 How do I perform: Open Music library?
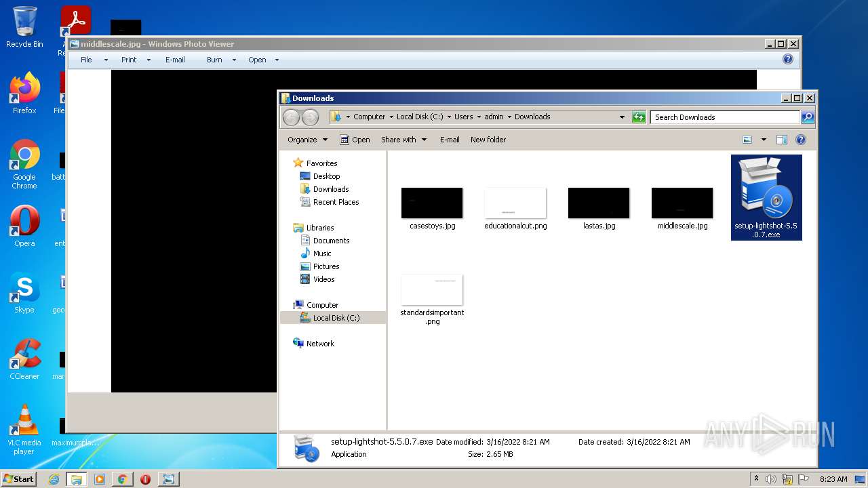(x=322, y=253)
